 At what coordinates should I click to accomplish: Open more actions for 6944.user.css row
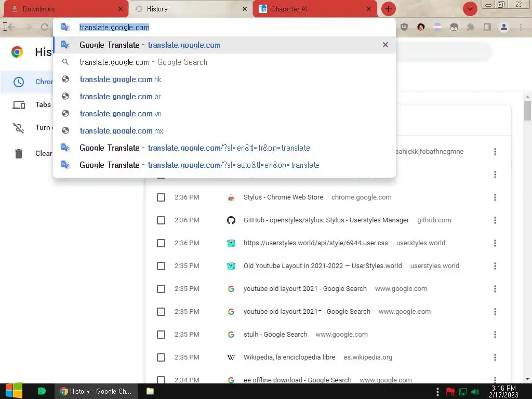pos(495,243)
